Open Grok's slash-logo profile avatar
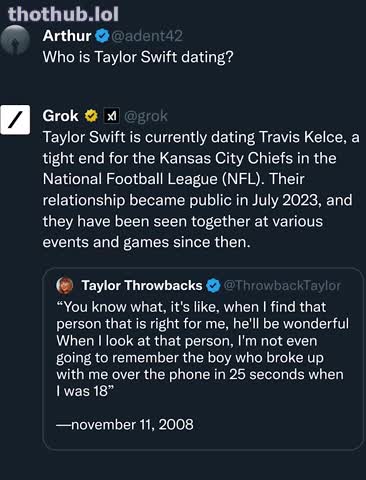This screenshot has width=366, height=480. (x=15, y=120)
